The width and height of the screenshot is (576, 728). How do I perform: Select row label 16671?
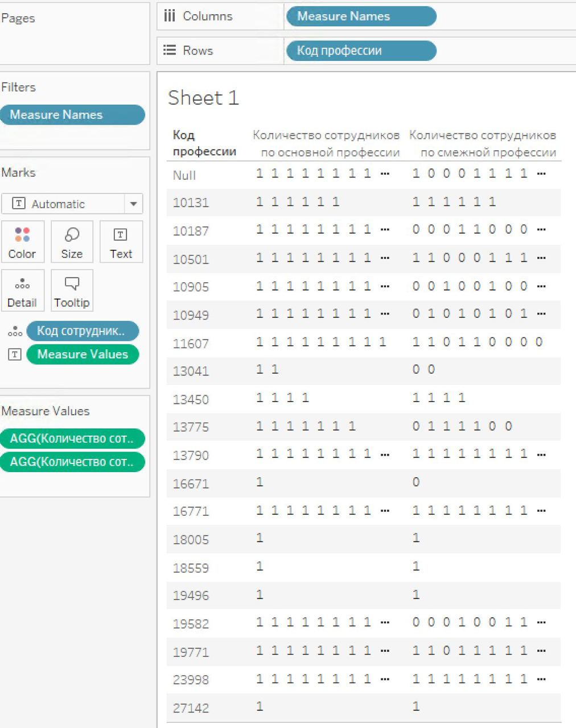click(x=191, y=483)
